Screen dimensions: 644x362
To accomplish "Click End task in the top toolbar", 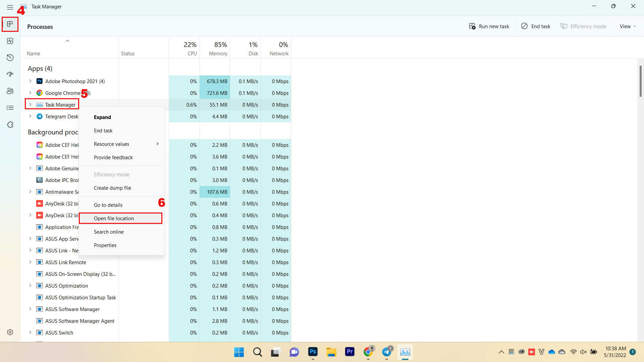I will [536, 26].
